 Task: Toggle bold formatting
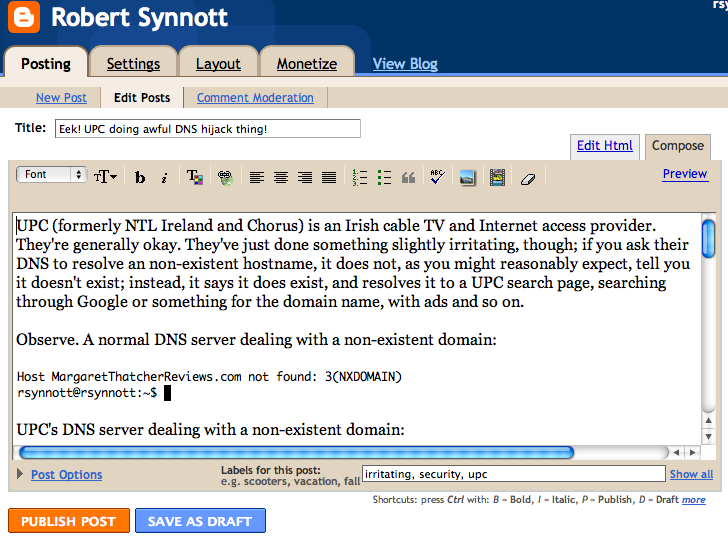pyautogui.click(x=140, y=177)
